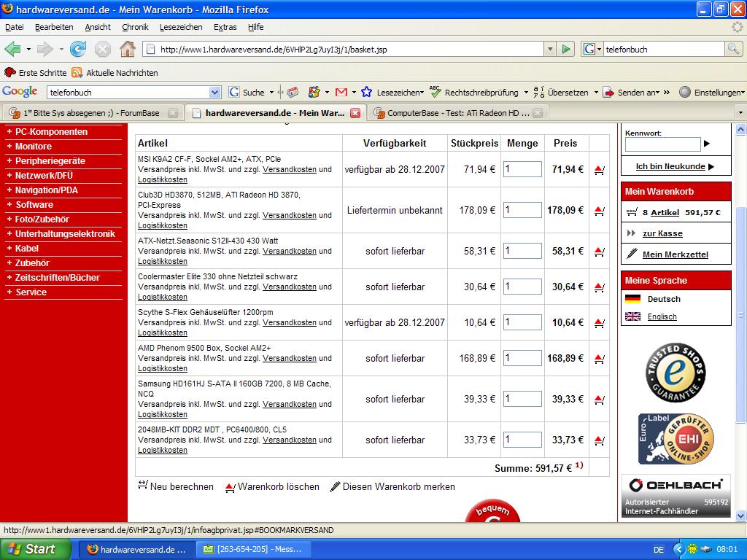Viewport: 747px width, 560px height.
Task: Remove Scythe S-Flex fan from the basket
Action: point(600,323)
